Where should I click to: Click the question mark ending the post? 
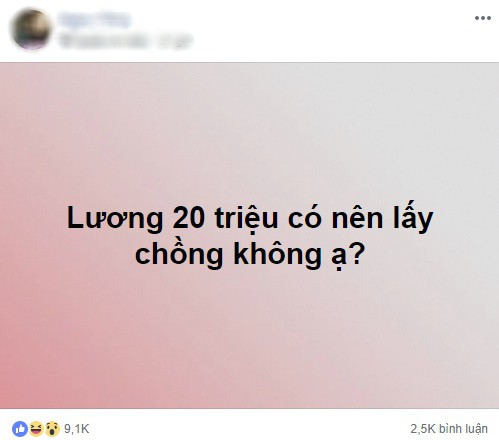click(x=356, y=253)
